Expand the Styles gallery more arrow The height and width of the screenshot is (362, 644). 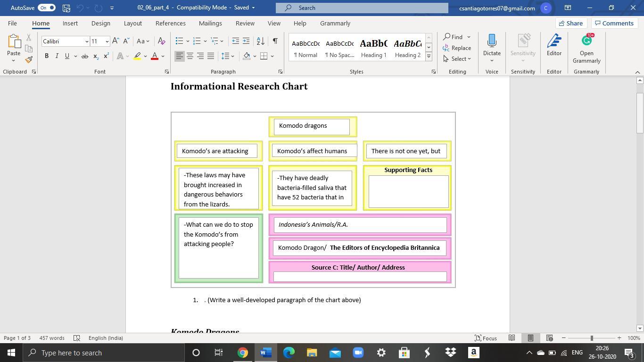click(x=429, y=57)
